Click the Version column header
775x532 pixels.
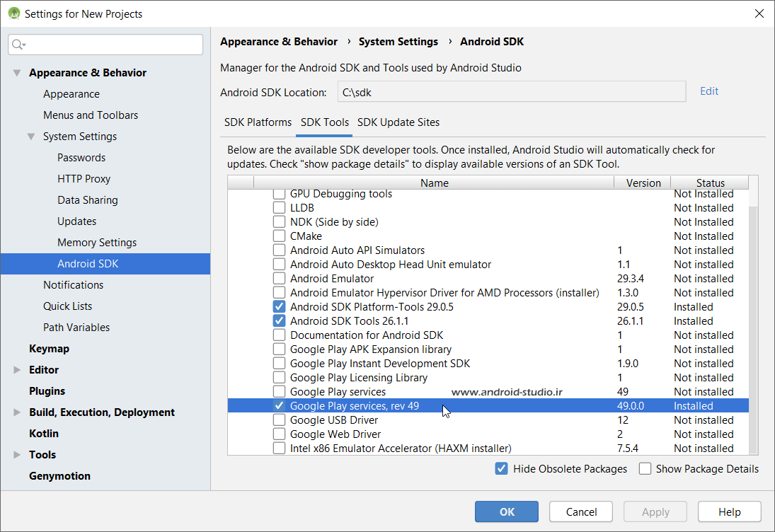(643, 183)
